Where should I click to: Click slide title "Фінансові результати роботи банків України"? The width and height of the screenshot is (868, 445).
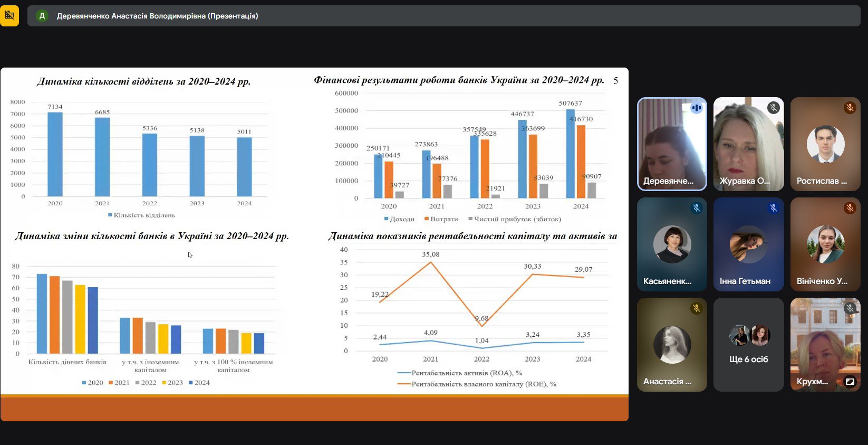[459, 80]
